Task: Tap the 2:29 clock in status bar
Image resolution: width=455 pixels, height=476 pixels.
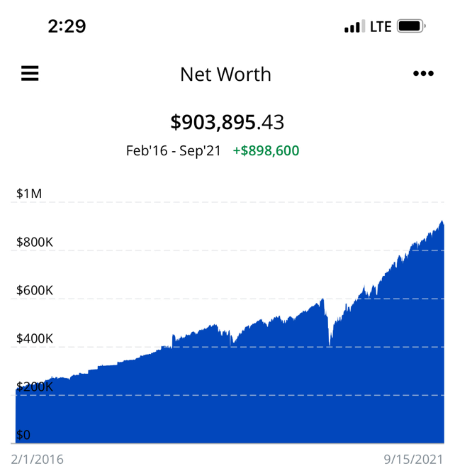Action: [67, 26]
